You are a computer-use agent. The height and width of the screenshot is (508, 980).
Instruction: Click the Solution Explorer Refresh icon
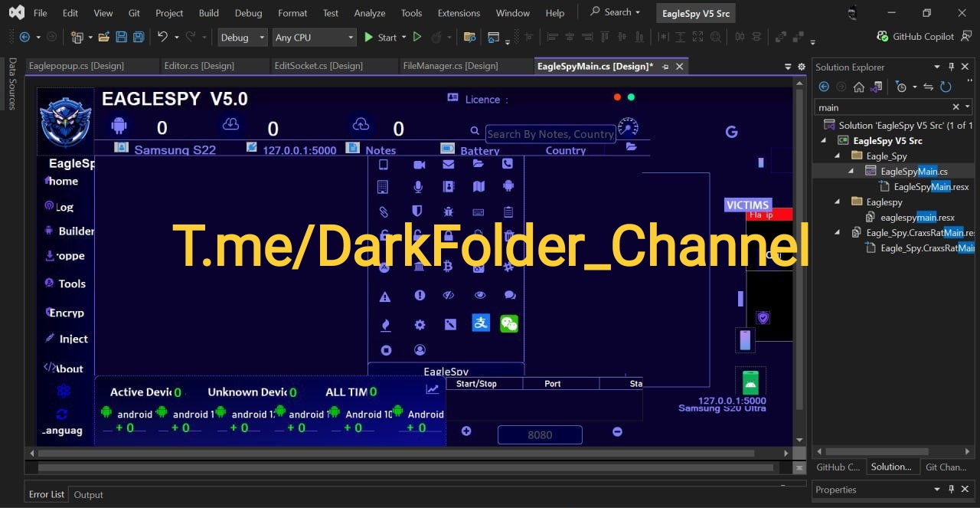pyautogui.click(x=946, y=87)
